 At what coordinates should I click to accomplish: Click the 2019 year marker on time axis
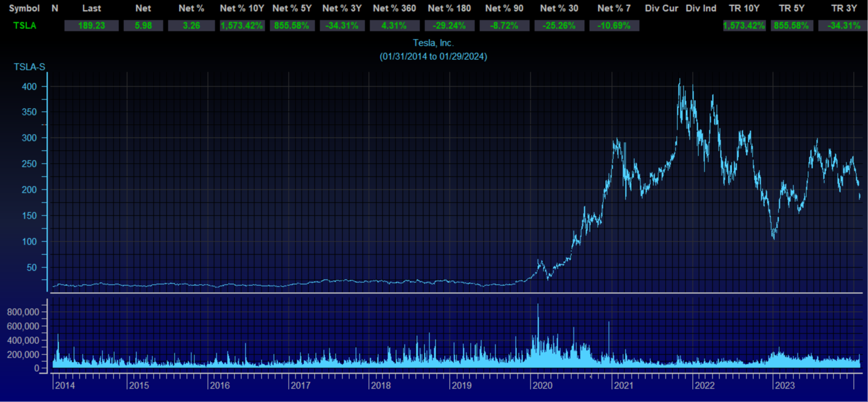pos(461,385)
